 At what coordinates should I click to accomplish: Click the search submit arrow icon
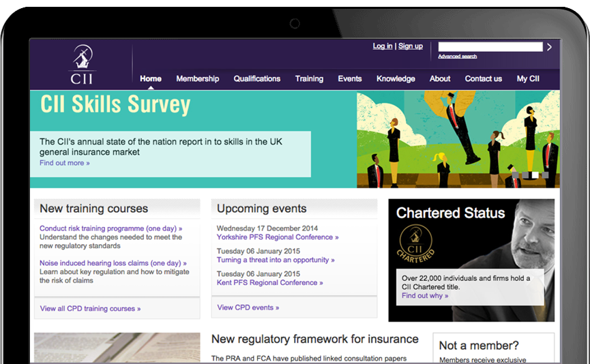[550, 47]
